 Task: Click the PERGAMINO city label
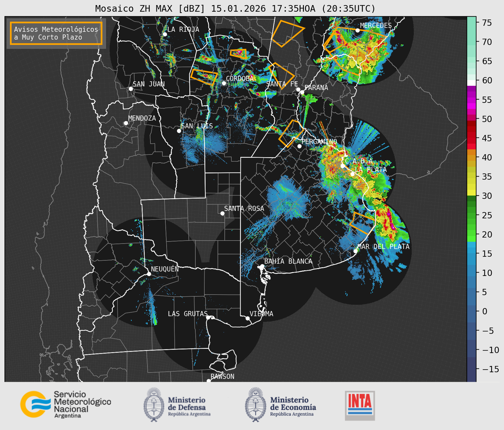(x=319, y=141)
